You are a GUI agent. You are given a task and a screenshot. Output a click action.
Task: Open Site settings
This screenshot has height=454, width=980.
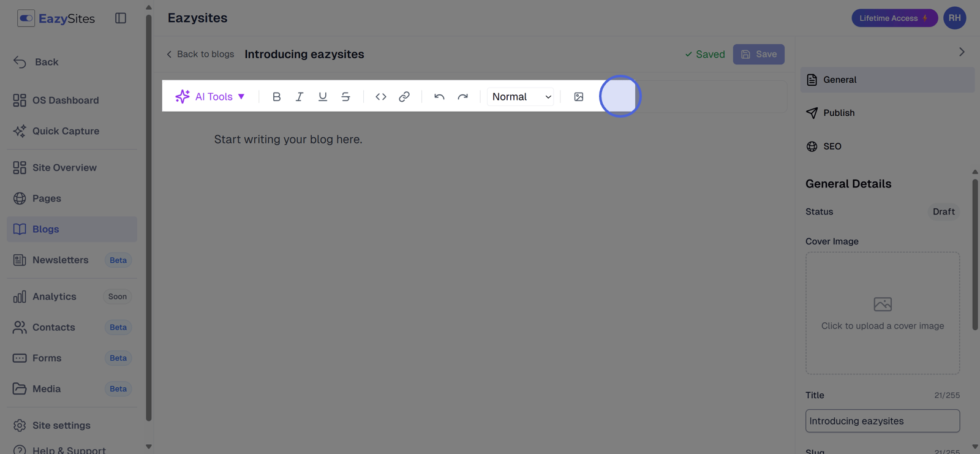point(72,425)
